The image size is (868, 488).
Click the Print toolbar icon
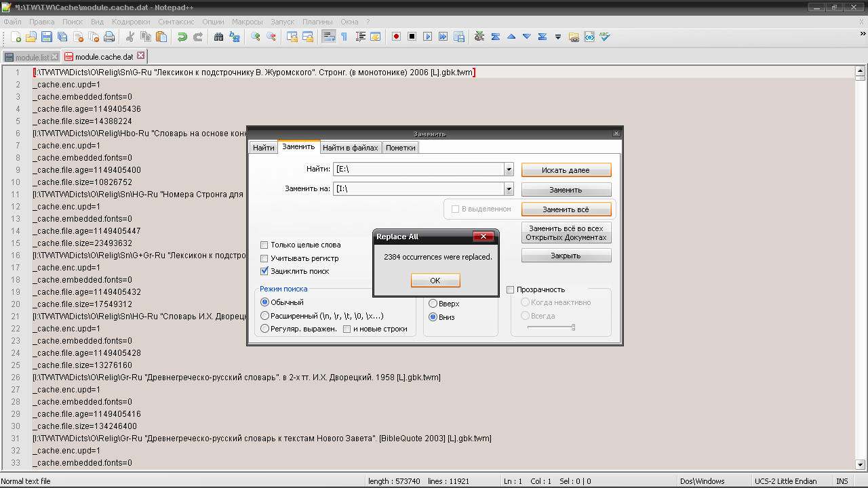click(109, 37)
